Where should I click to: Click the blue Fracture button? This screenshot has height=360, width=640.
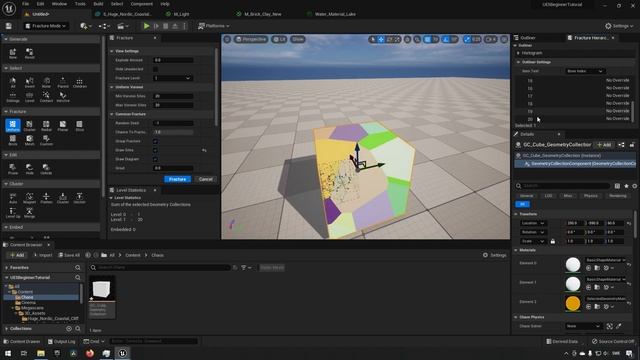tap(177, 179)
